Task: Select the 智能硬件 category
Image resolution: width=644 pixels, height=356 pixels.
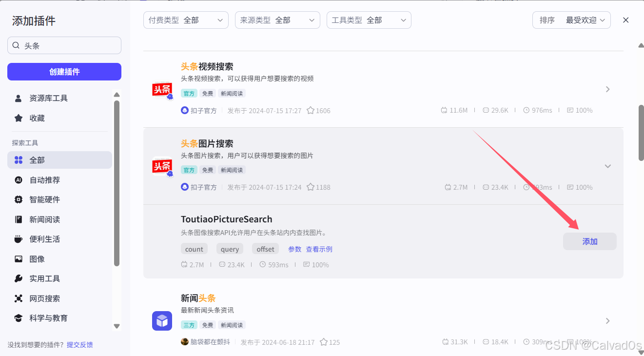Action: [x=59, y=199]
